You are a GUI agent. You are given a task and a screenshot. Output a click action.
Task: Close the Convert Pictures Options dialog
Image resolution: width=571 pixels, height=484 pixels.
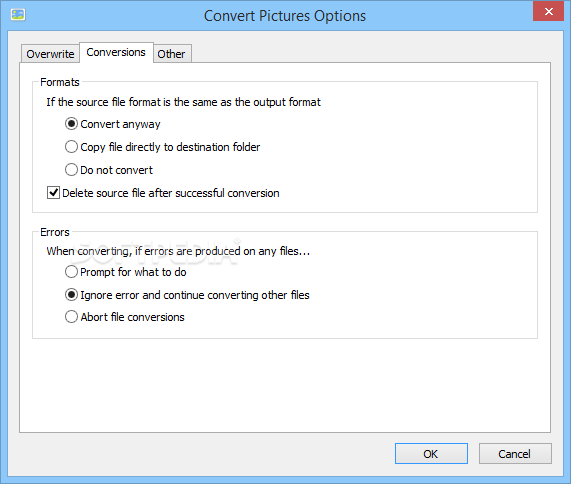pos(548,12)
